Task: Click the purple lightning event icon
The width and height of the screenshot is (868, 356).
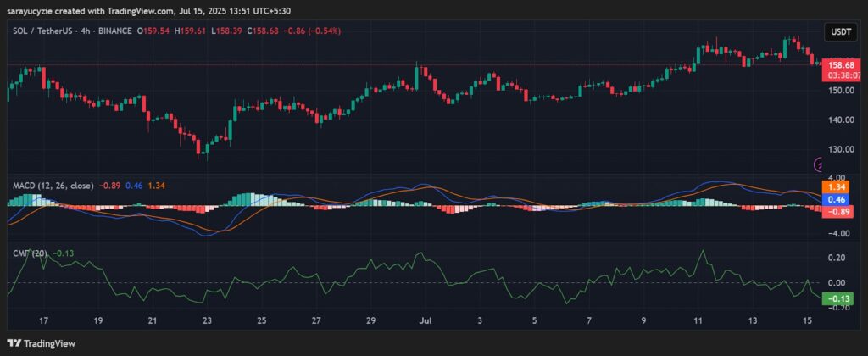Action: 818,164
